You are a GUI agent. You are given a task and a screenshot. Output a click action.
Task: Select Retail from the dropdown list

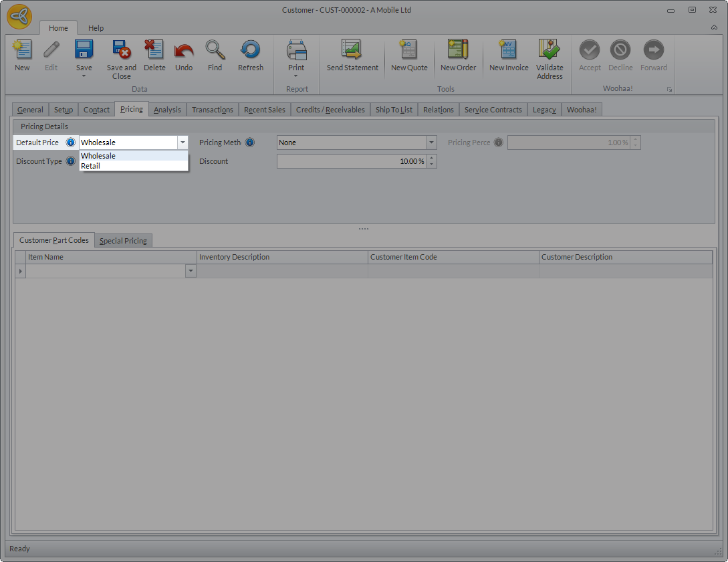click(91, 166)
